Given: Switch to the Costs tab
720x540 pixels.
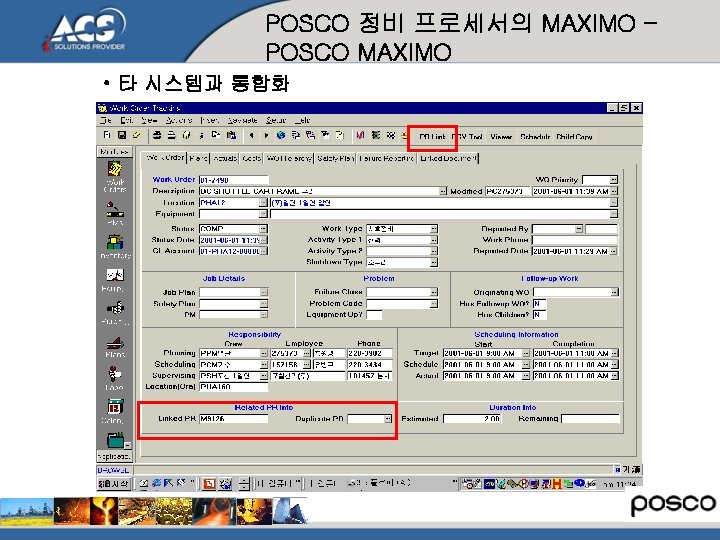Looking at the screenshot, I should click(x=251, y=158).
